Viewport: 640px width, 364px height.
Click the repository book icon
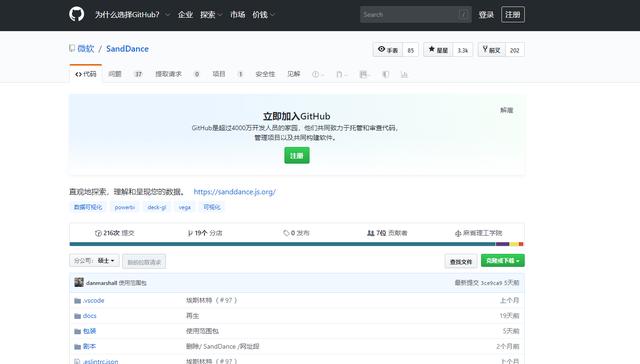[x=72, y=49]
